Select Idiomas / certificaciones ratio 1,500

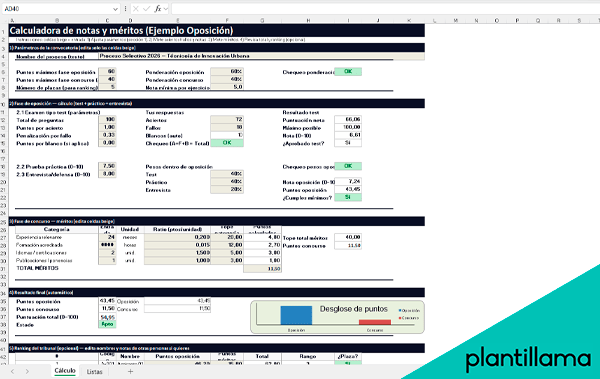177,253
